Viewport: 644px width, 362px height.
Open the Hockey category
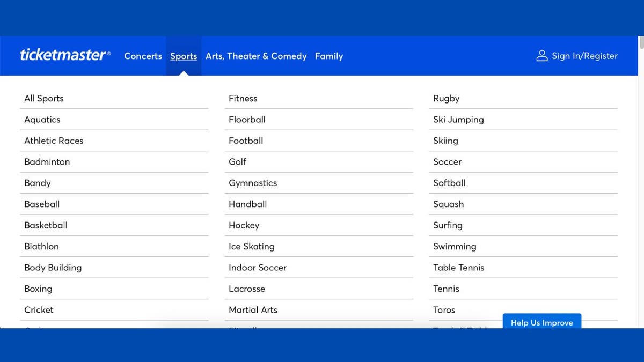click(x=244, y=225)
